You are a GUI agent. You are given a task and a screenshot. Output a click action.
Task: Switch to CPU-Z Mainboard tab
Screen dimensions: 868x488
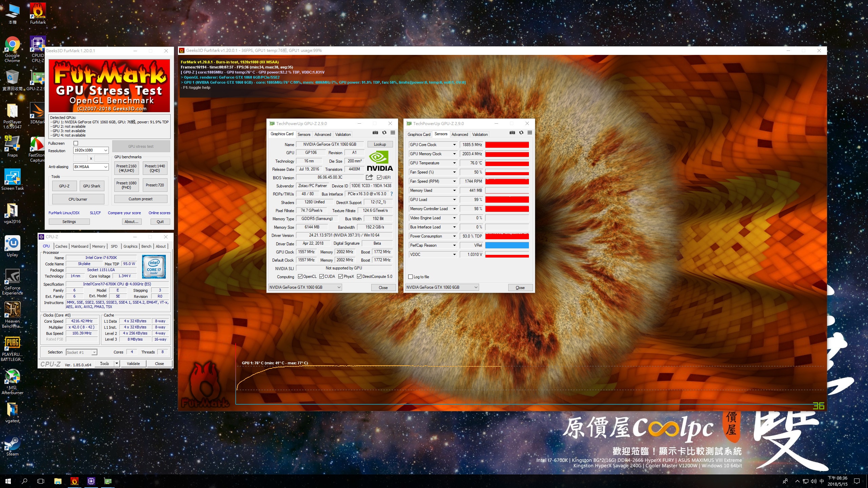[80, 246]
